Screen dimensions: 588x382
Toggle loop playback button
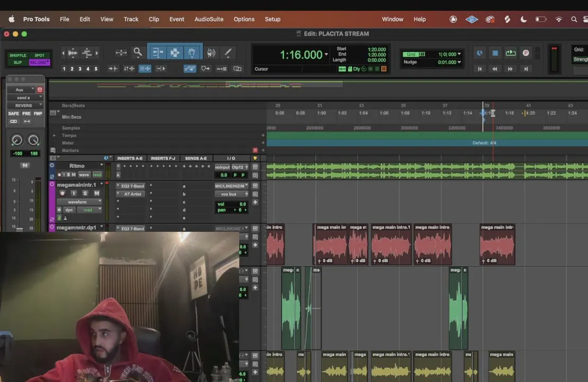coord(511,53)
